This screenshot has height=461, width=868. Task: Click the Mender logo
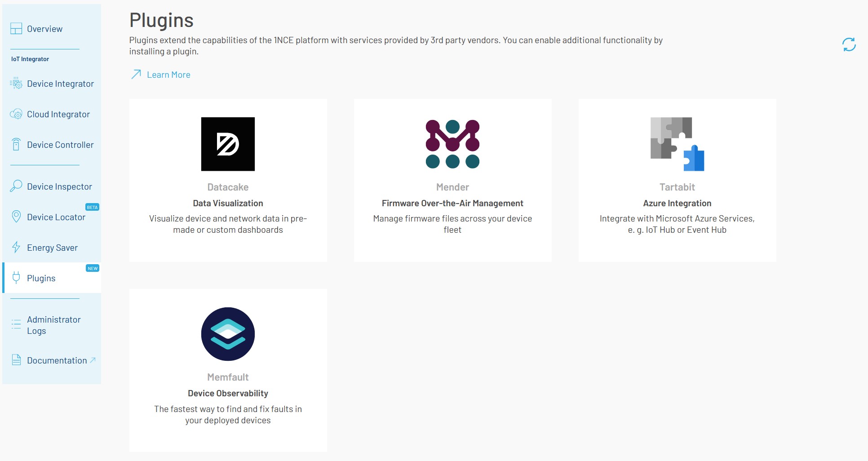[452, 143]
